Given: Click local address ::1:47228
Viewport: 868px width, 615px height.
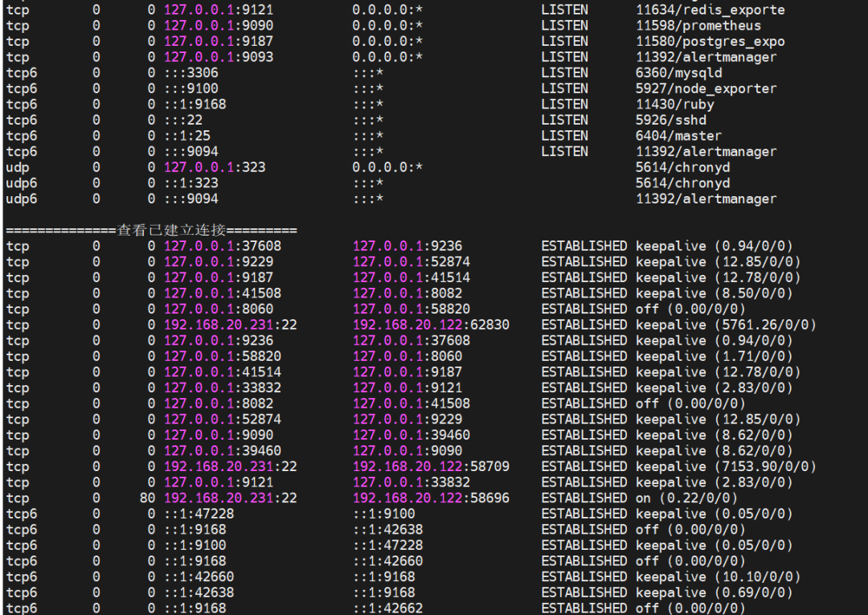Looking at the screenshot, I should coord(199,515).
